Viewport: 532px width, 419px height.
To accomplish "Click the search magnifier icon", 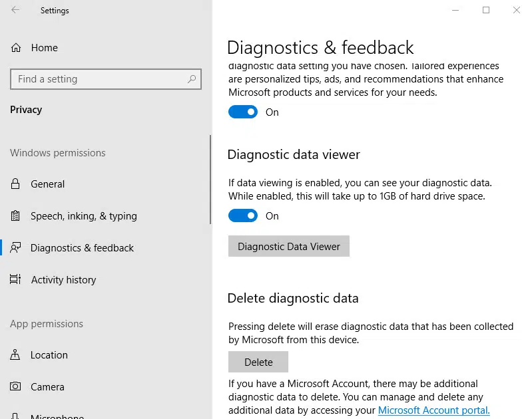I will [x=192, y=79].
